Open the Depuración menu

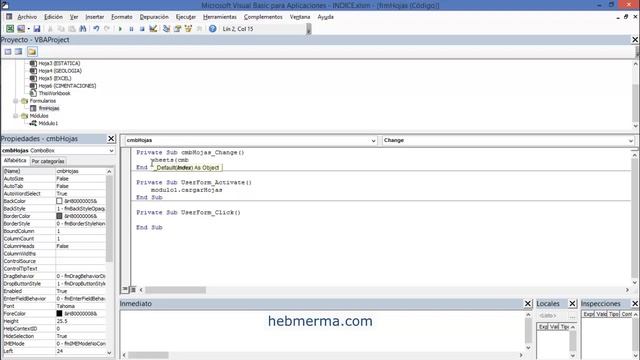pos(154,17)
